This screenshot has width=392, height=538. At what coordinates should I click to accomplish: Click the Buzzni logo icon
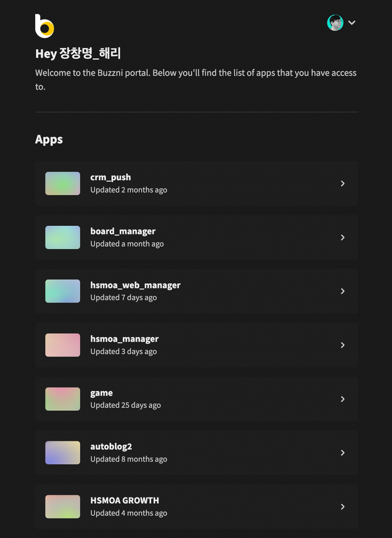pos(45,26)
